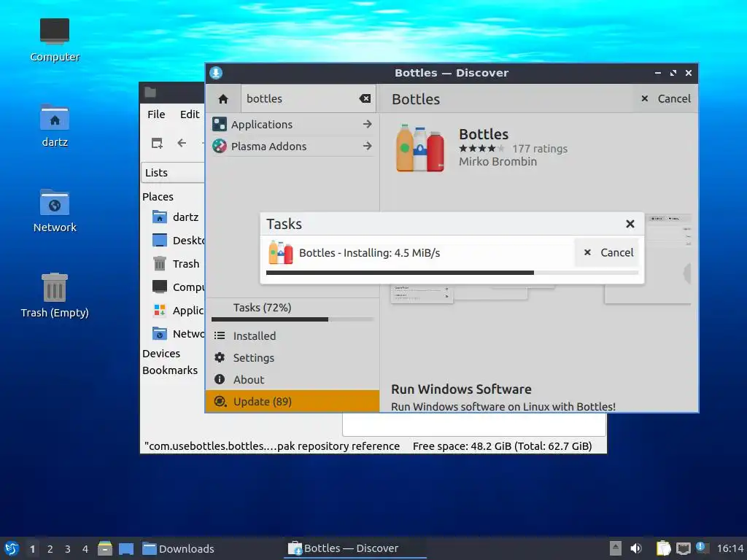Image resolution: width=747 pixels, height=560 pixels.
Task: Click the new tab icon in file manager
Action: (x=157, y=143)
